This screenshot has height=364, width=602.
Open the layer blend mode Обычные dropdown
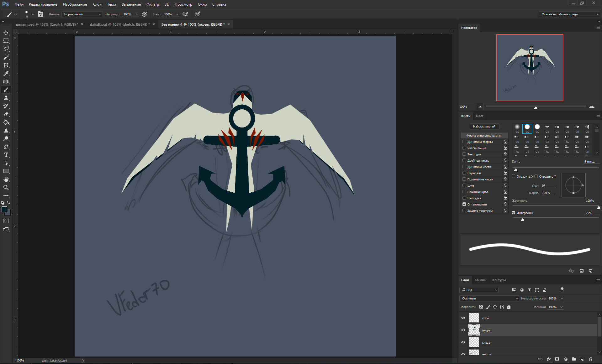[x=489, y=299]
